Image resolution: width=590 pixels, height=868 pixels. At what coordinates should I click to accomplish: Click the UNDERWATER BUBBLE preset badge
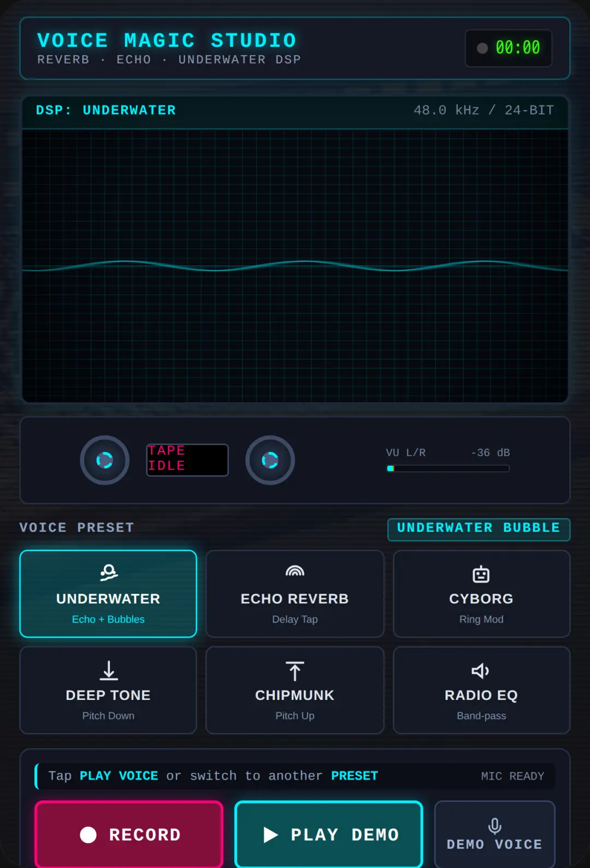click(x=479, y=529)
